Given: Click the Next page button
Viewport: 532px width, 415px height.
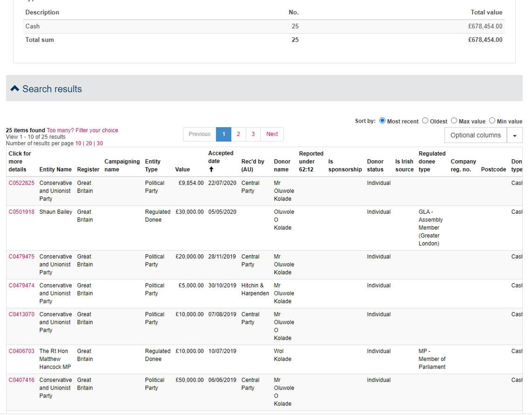Looking at the screenshot, I should (x=272, y=134).
